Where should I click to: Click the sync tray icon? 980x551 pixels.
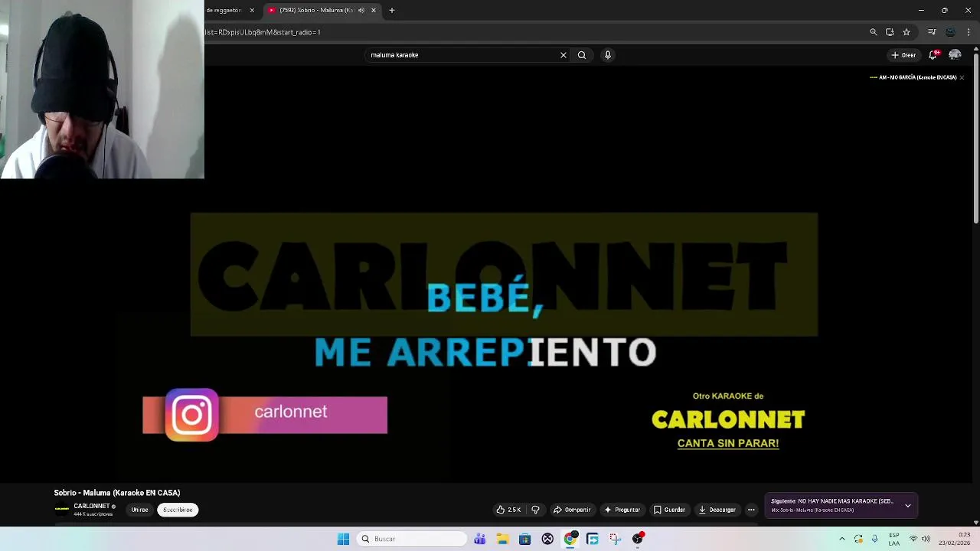(x=858, y=539)
